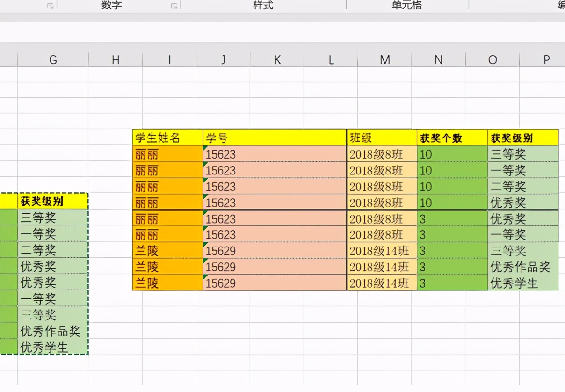The image size is (565, 392).
Task: Select the 3 cell in 优秀作品奖 row
Action: [x=452, y=267]
